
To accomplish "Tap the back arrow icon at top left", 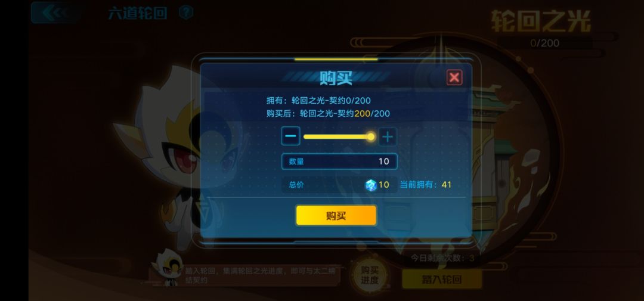I will pos(55,13).
